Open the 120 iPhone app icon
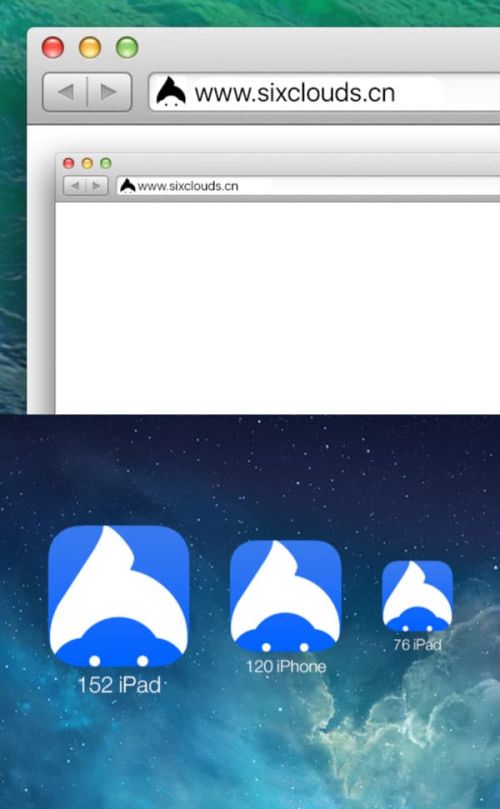 (285, 596)
